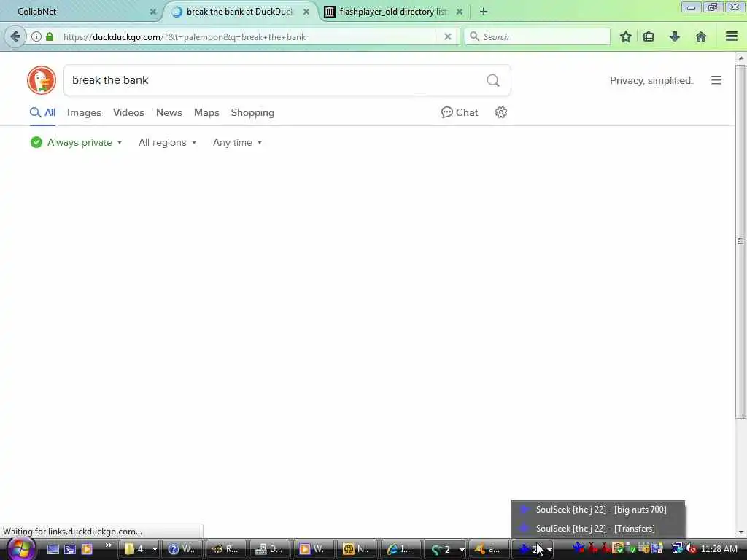The image size is (747, 560).
Task: Switch to Maps results
Action: pyautogui.click(x=206, y=112)
